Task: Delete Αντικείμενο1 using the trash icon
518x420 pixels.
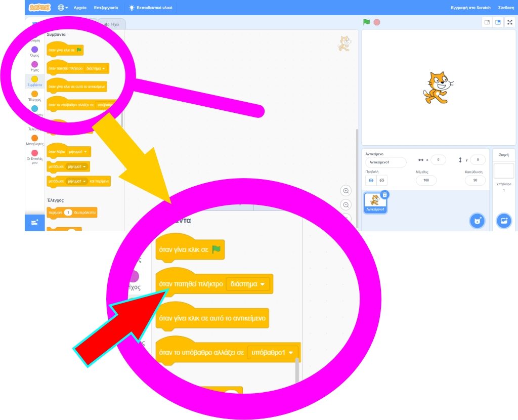Action: (x=384, y=194)
